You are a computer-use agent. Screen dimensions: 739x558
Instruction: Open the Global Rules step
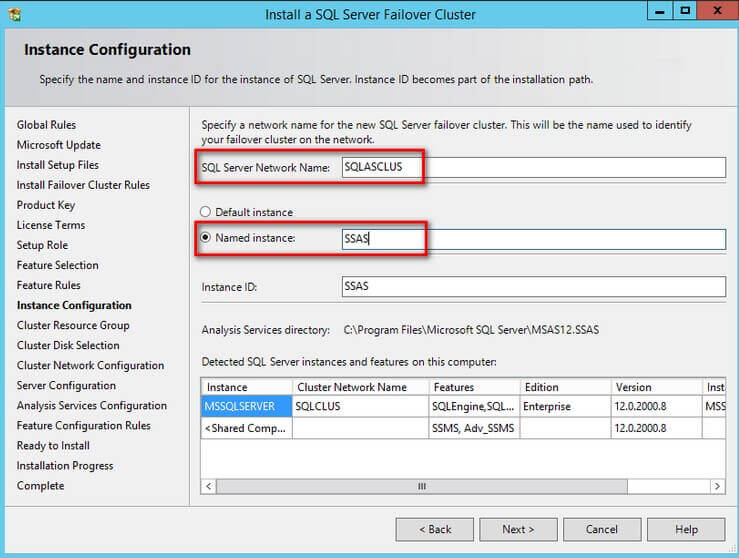pyautogui.click(x=46, y=125)
